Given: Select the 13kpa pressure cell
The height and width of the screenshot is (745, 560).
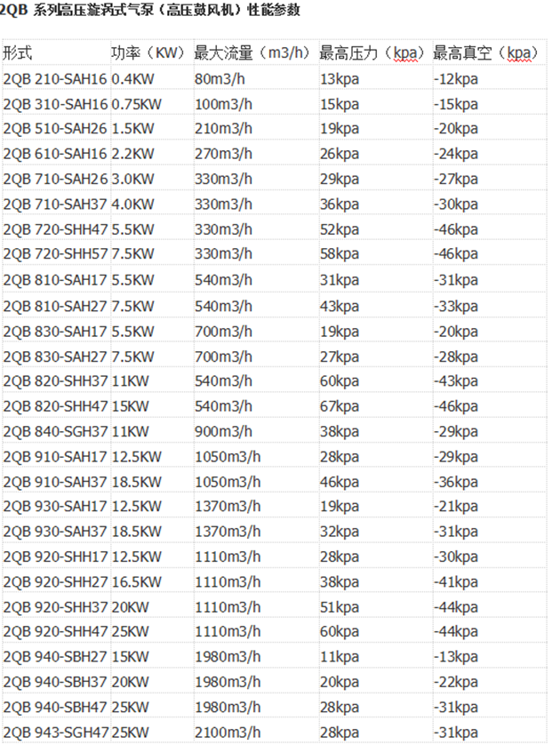Looking at the screenshot, I should [x=340, y=78].
